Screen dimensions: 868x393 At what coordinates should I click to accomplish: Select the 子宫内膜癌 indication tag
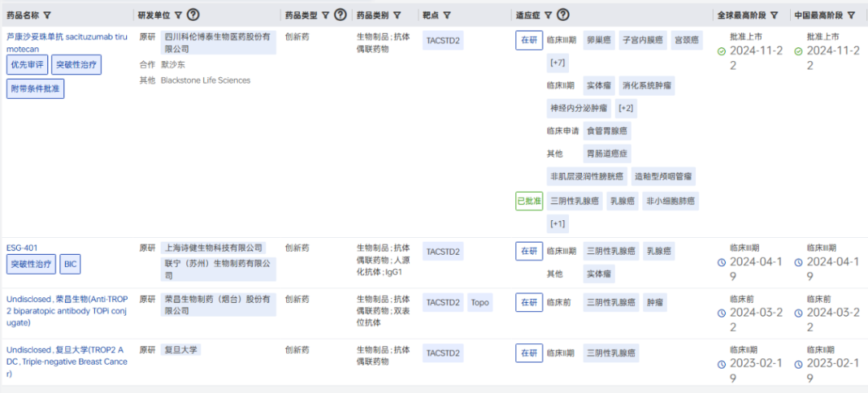(643, 40)
